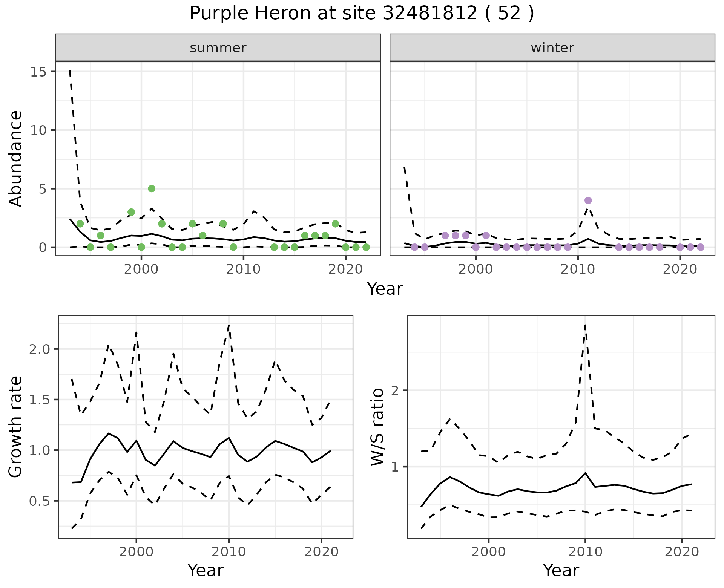Click the 2020 tick label in winter panel

click(x=680, y=269)
